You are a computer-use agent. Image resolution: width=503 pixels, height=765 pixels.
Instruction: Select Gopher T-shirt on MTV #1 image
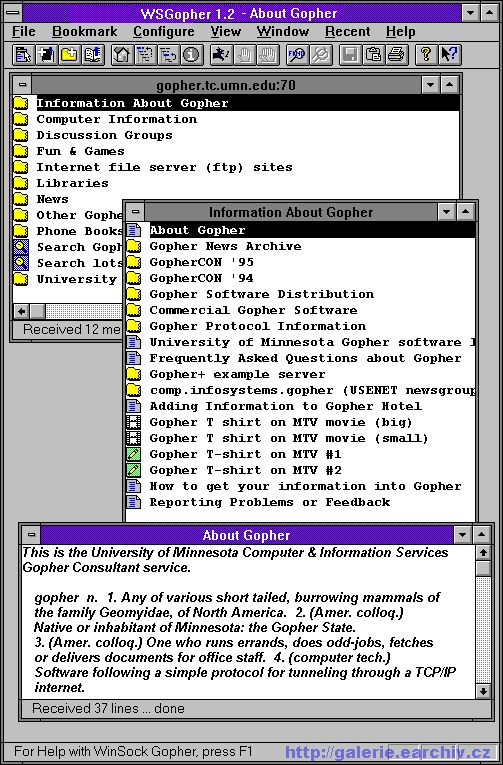tap(245, 454)
